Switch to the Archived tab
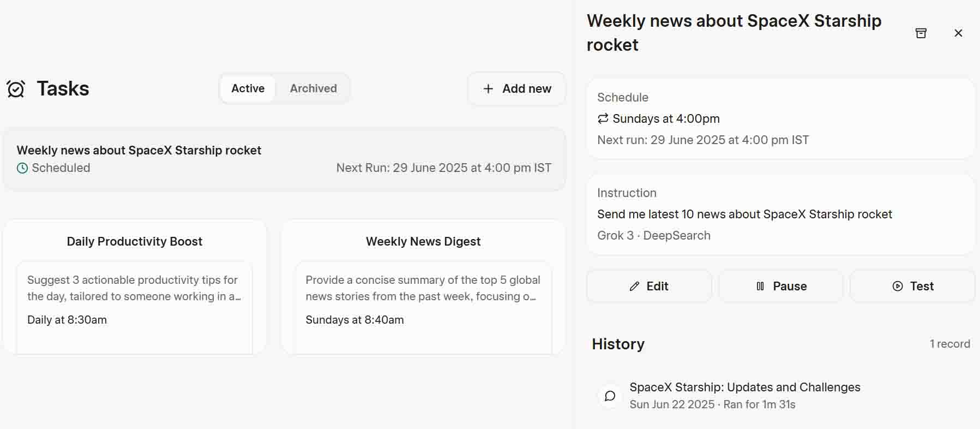980x429 pixels. click(x=314, y=88)
